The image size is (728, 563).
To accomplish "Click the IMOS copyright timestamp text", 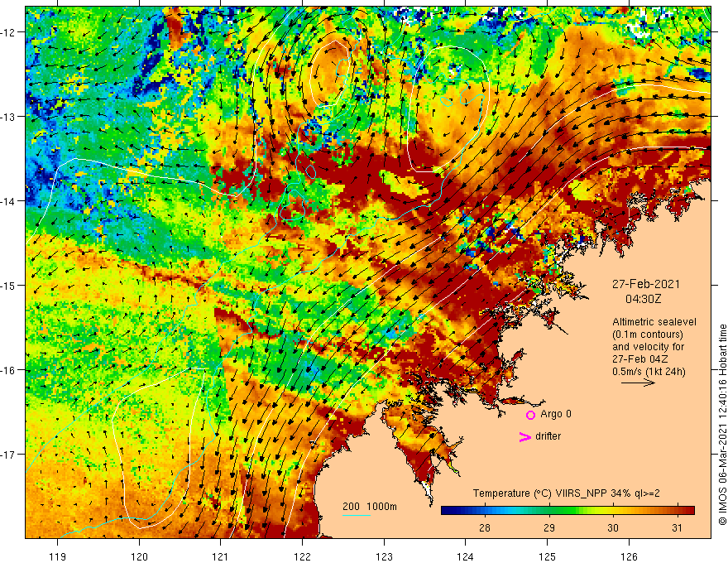I will [722, 425].
